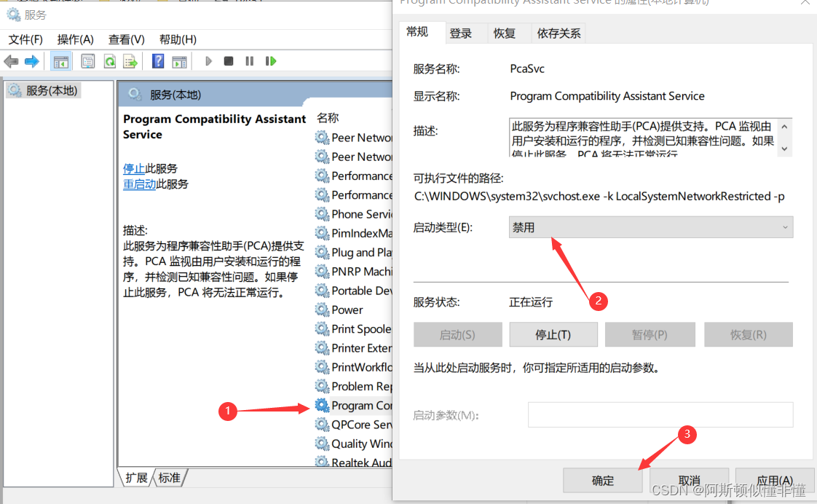Select the PNRP Machi service row
This screenshot has width=817, height=504.
pyautogui.click(x=354, y=272)
